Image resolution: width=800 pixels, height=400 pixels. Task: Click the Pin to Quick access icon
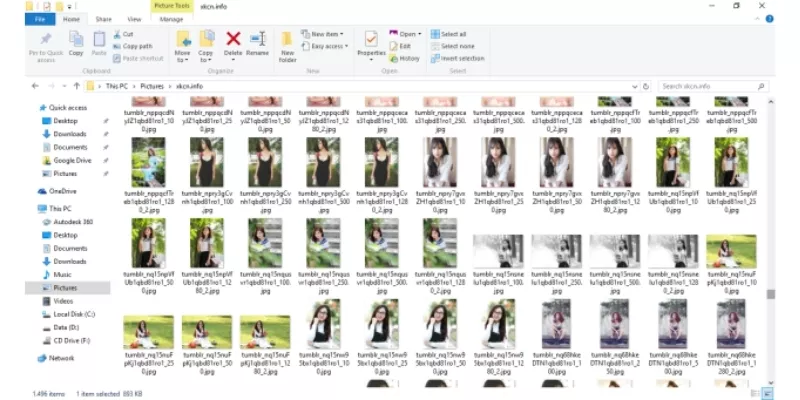[46, 39]
